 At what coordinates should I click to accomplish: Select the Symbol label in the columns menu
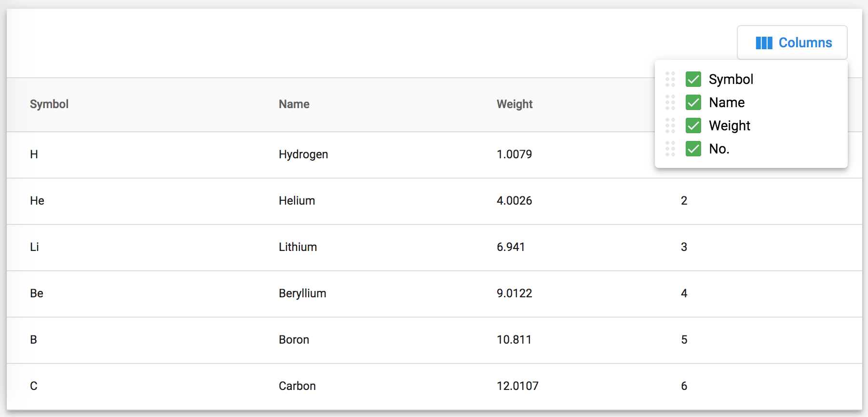pos(731,79)
